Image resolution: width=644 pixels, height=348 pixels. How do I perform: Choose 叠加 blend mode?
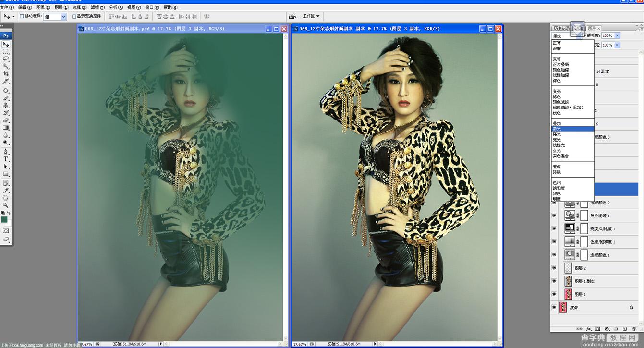(557, 123)
